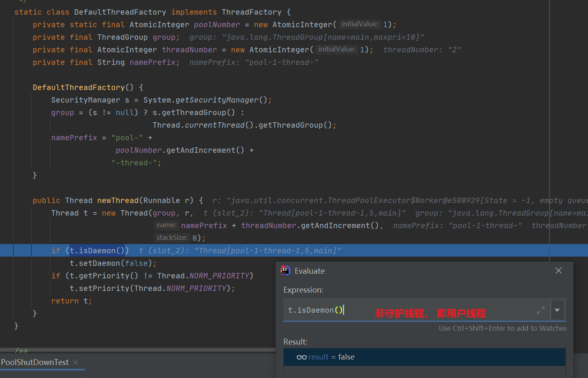This screenshot has width=588, height=378.
Task: Click the Result: label
Action: click(295, 342)
